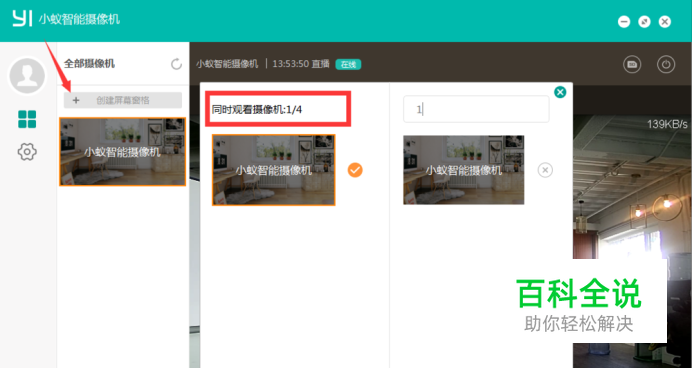Click the create screen grid button
Screen dimensions: 692x368
pyautogui.click(x=123, y=100)
